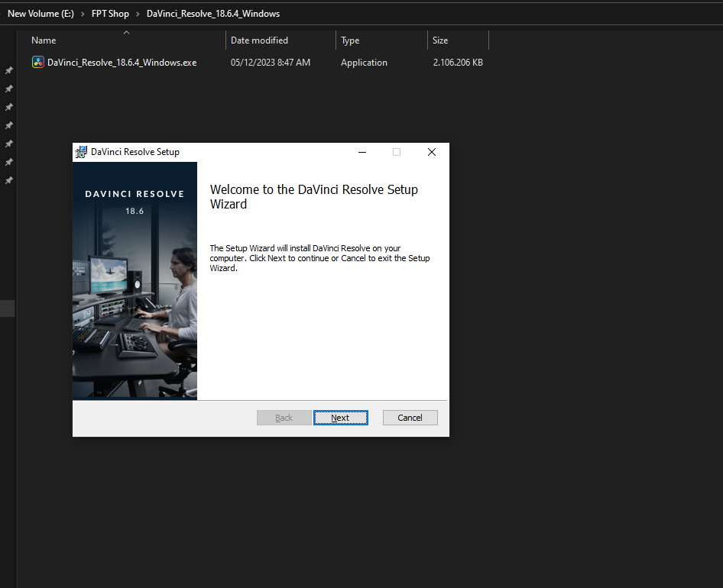723x588 pixels.
Task: Click the sort arrow above the Name column
Action: [x=126, y=32]
